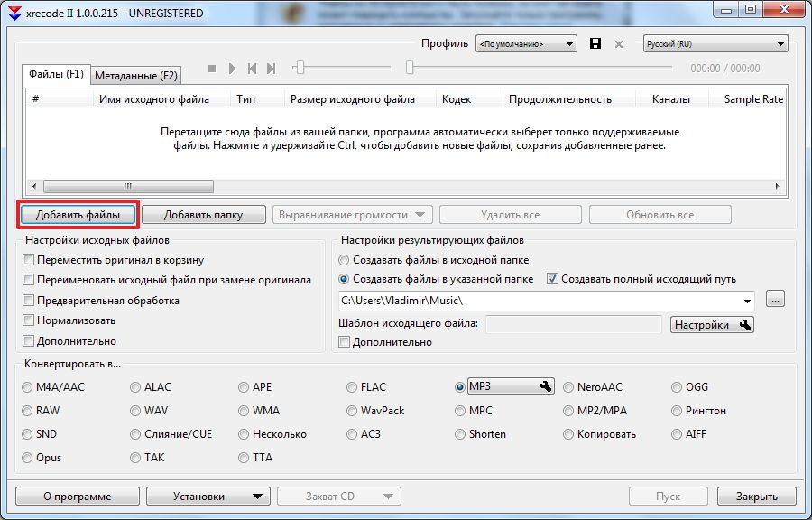Click the Закрыть button
Viewport: 812px width, 520px height.
tap(757, 497)
